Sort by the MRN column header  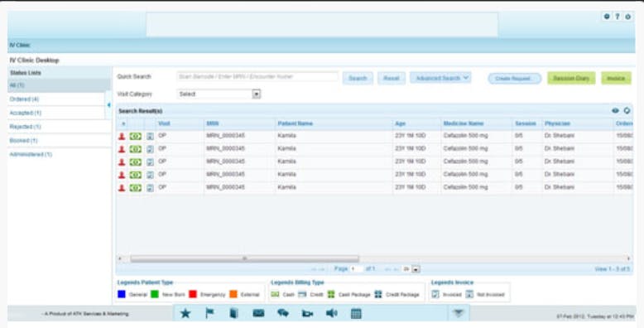click(x=213, y=123)
